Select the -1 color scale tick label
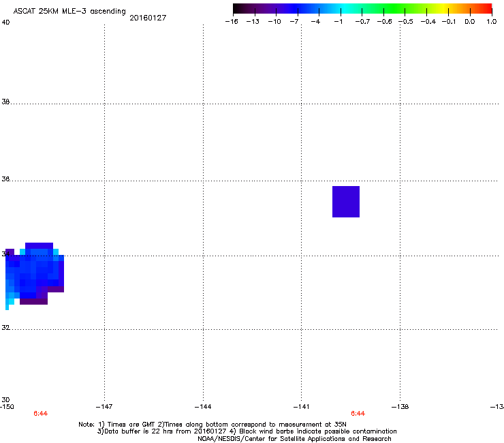This screenshot has width=504, height=443. click(x=338, y=22)
